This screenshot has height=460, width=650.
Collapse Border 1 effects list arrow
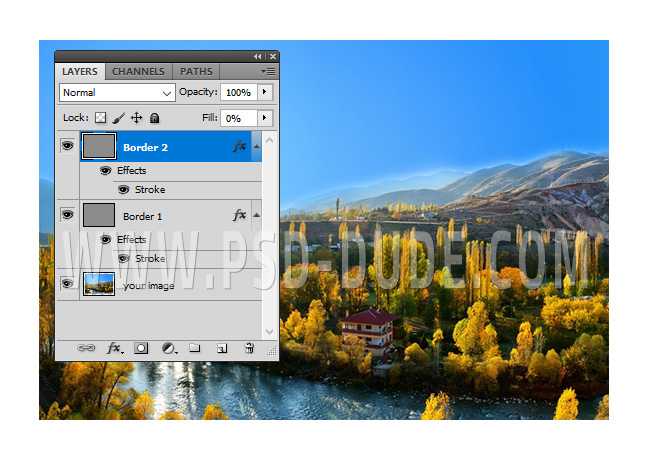257,215
